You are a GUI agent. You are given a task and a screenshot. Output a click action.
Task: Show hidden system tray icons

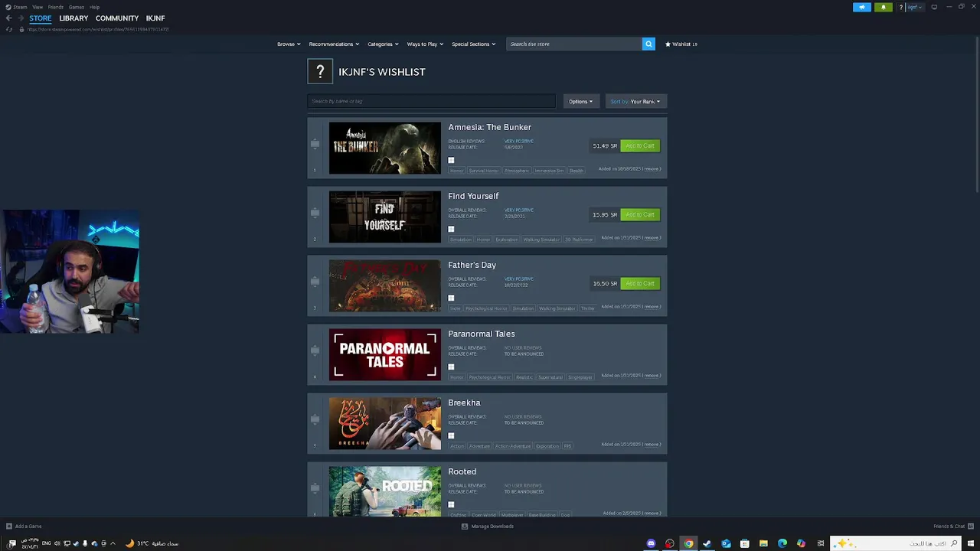click(113, 543)
